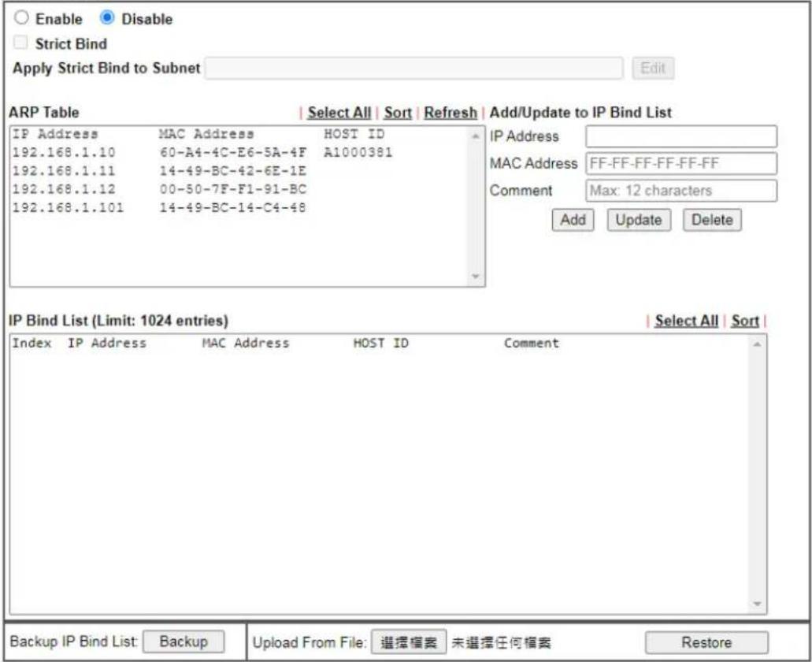This screenshot has height=662, width=812.
Task: Click MAC address 00-50-7F-F1-91-BC
Action: tap(233, 189)
